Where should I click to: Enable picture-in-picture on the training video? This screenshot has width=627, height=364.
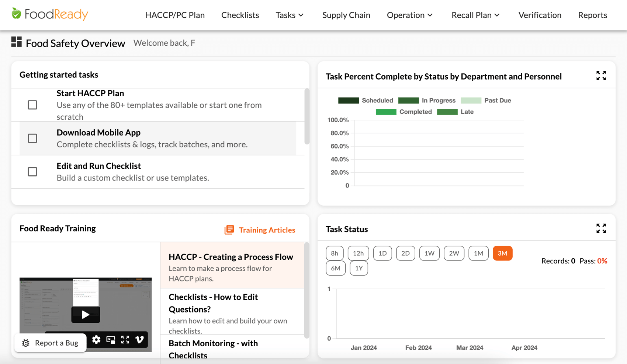point(111,340)
